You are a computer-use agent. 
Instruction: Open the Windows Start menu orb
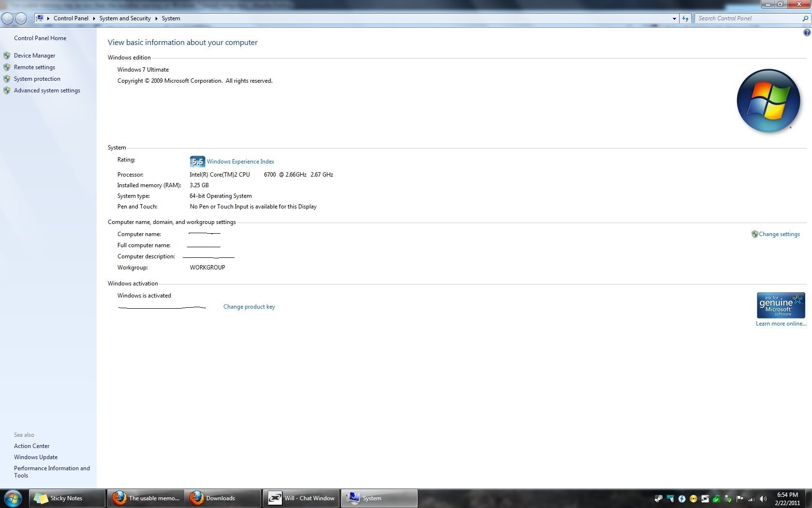pos(13,498)
